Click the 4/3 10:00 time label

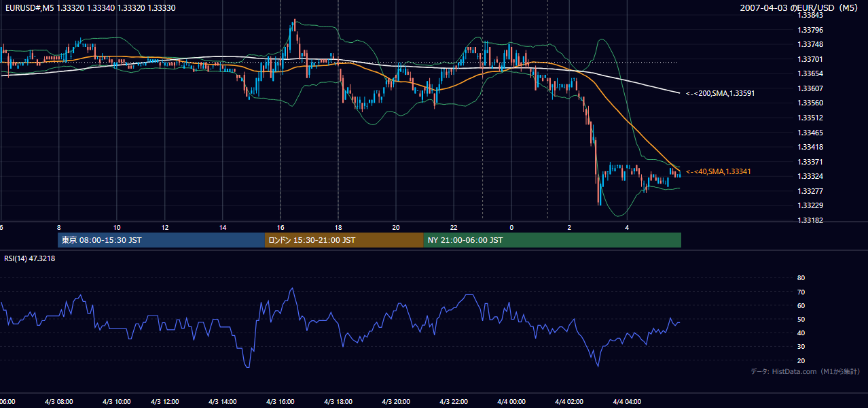click(117, 402)
